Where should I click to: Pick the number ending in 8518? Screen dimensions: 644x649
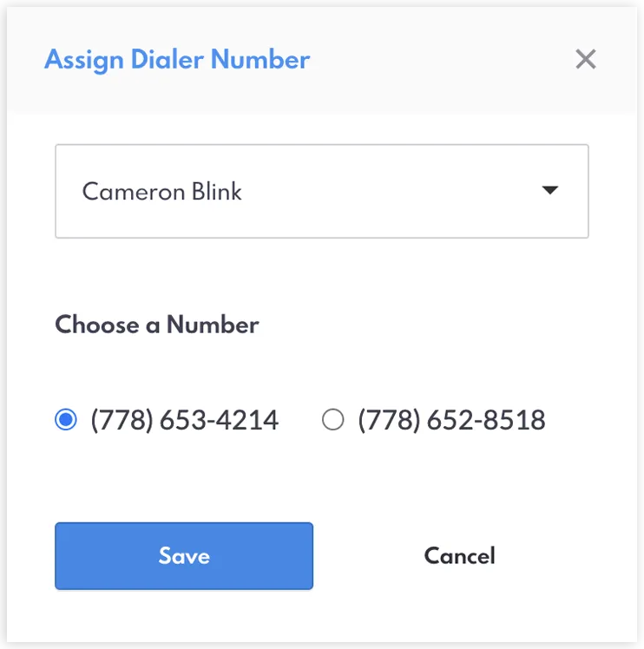pyautogui.click(x=333, y=419)
